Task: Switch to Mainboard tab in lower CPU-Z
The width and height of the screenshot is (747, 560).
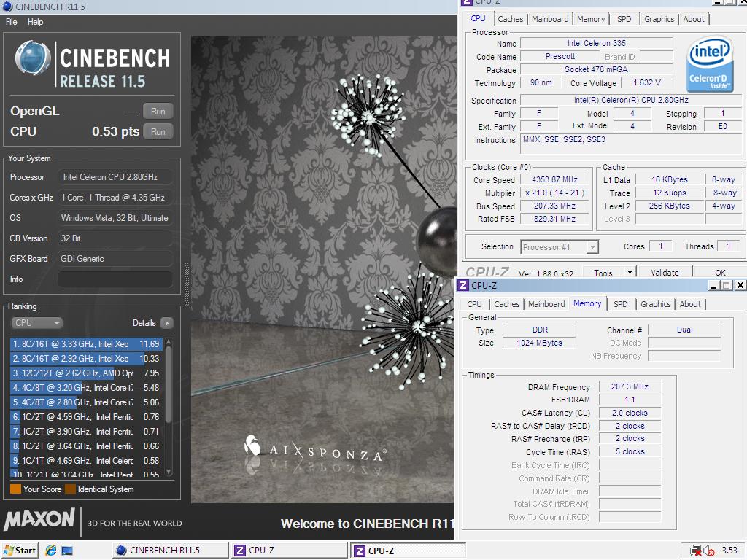Action: click(546, 304)
